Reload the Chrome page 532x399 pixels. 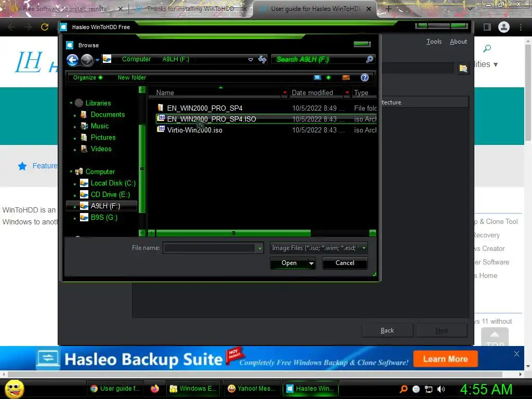pyautogui.click(x=45, y=27)
